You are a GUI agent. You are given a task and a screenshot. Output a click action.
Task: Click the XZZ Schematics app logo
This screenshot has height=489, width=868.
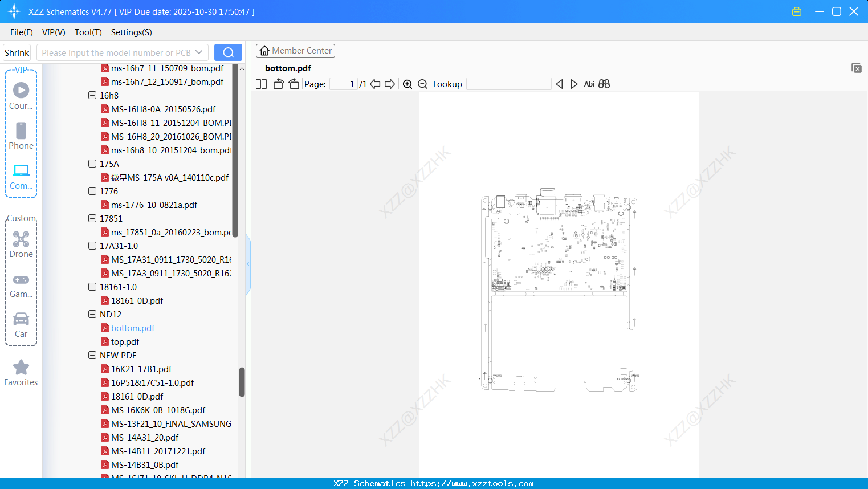14,11
